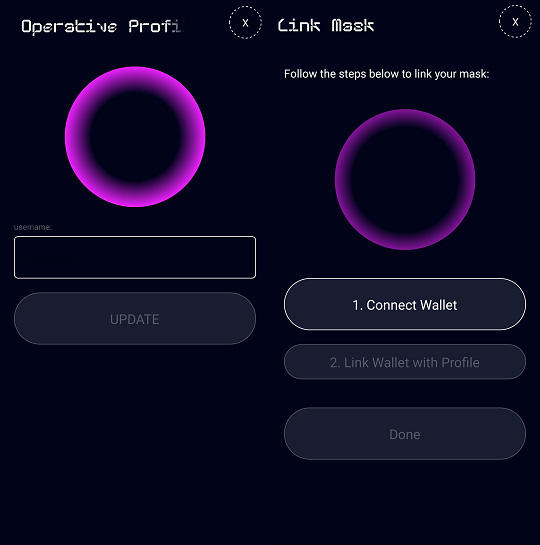Screen dimensions: 540x545
Task: Click the dim purple mask ring
Action: pyautogui.click(x=405, y=179)
